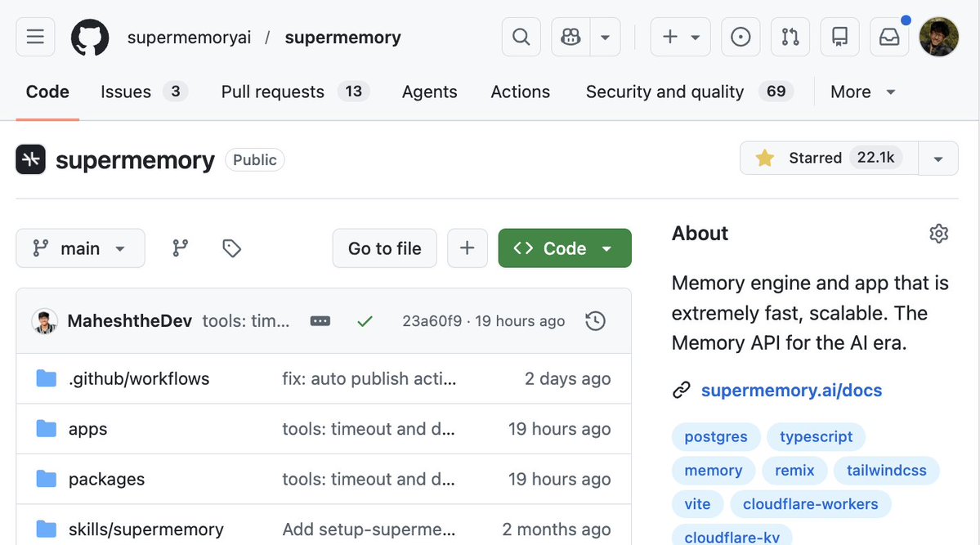This screenshot has height=545, width=980.
Task: Open the star lists dropdown arrow
Action: pyautogui.click(x=938, y=159)
